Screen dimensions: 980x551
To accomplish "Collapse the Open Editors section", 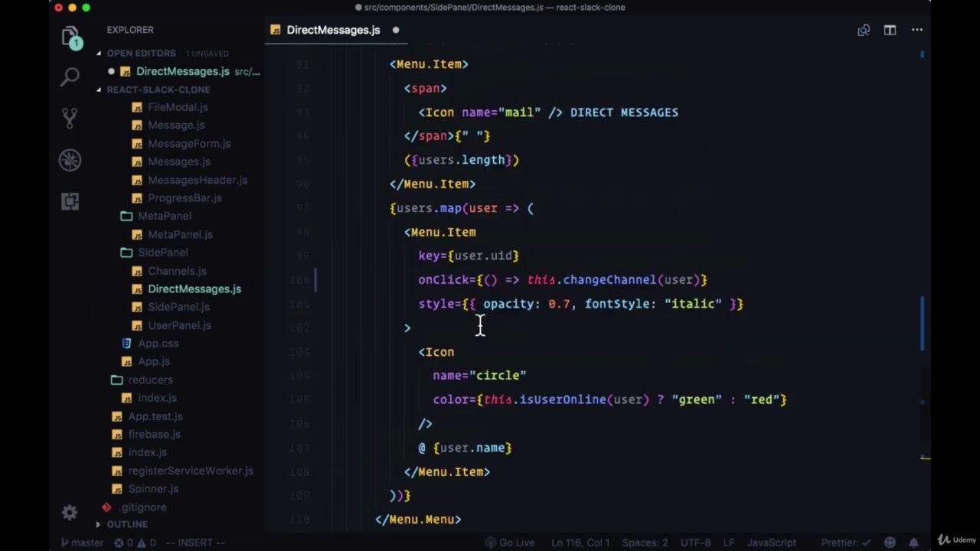I will coord(141,53).
